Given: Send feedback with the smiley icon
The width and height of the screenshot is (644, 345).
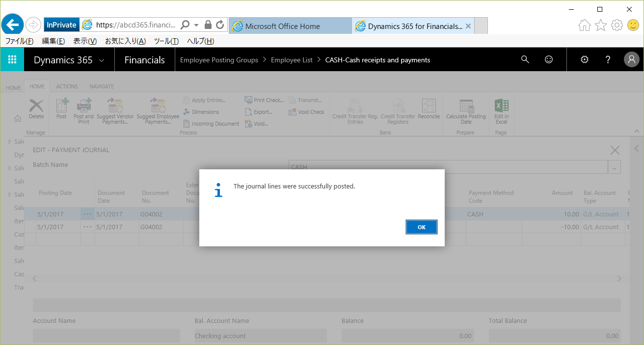Looking at the screenshot, I should pos(549,60).
